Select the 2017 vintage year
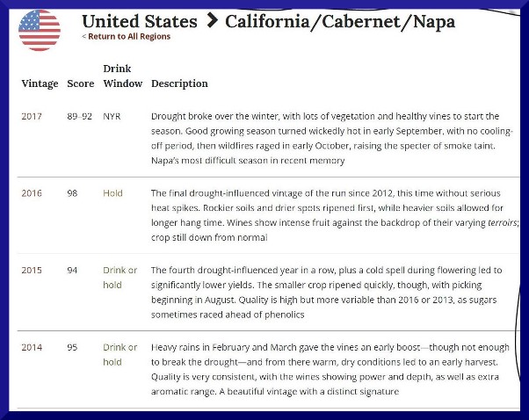 (32, 116)
